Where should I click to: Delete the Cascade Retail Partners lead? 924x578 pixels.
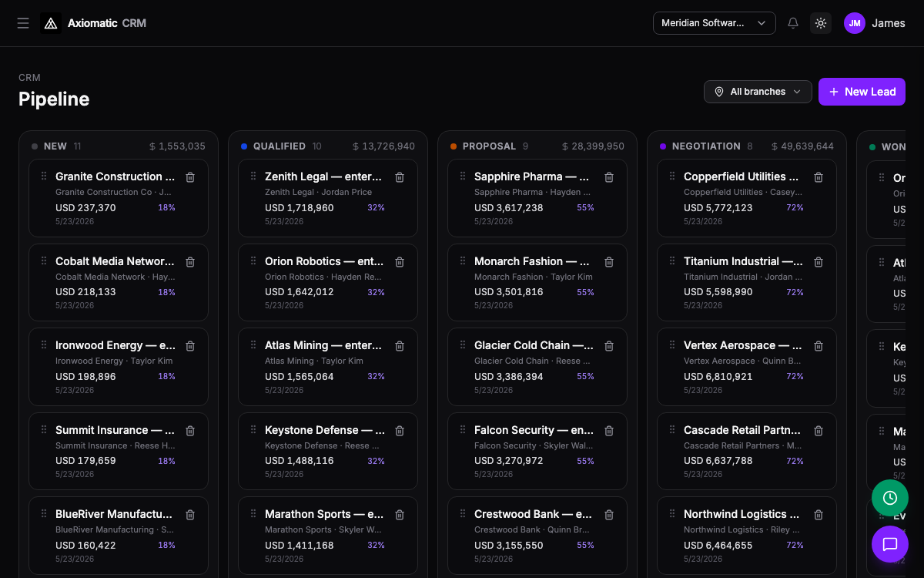[819, 431]
